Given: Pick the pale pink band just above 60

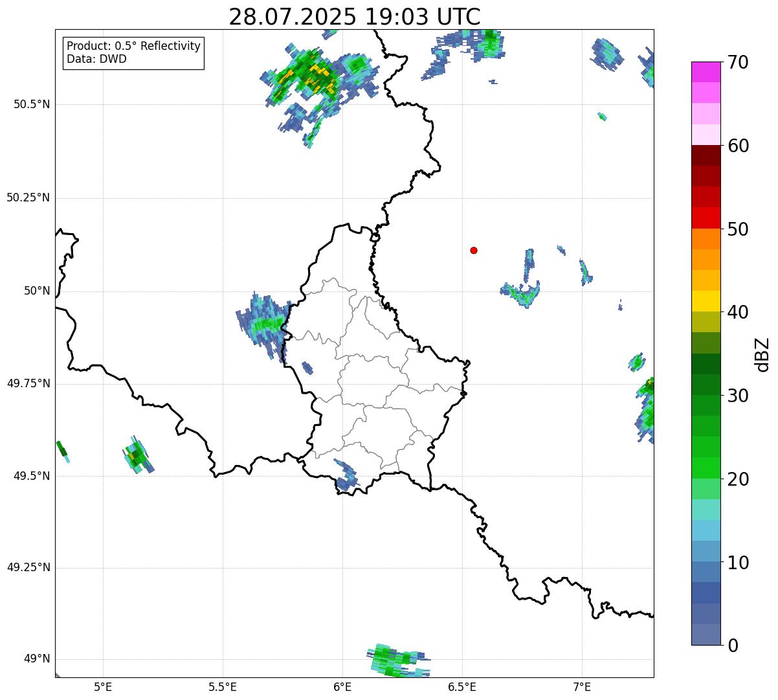Looking at the screenshot, I should [x=706, y=135].
